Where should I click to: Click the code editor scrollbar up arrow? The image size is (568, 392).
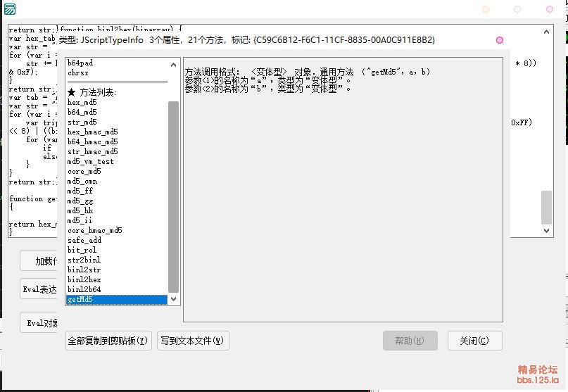tap(548, 32)
